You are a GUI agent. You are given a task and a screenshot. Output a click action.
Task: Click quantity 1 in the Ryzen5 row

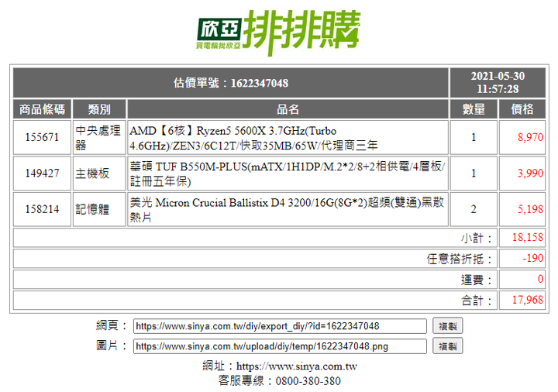coord(474,137)
